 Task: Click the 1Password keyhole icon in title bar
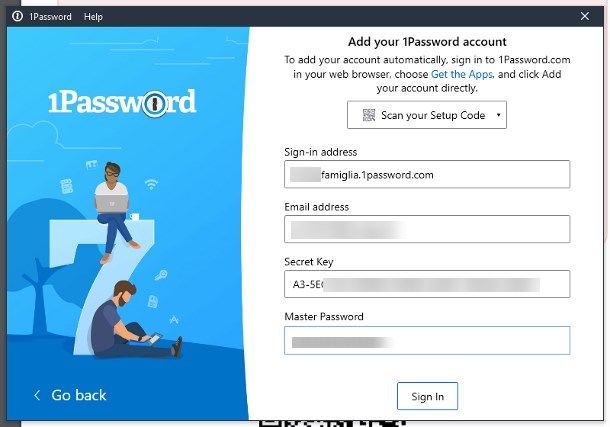[x=18, y=16]
